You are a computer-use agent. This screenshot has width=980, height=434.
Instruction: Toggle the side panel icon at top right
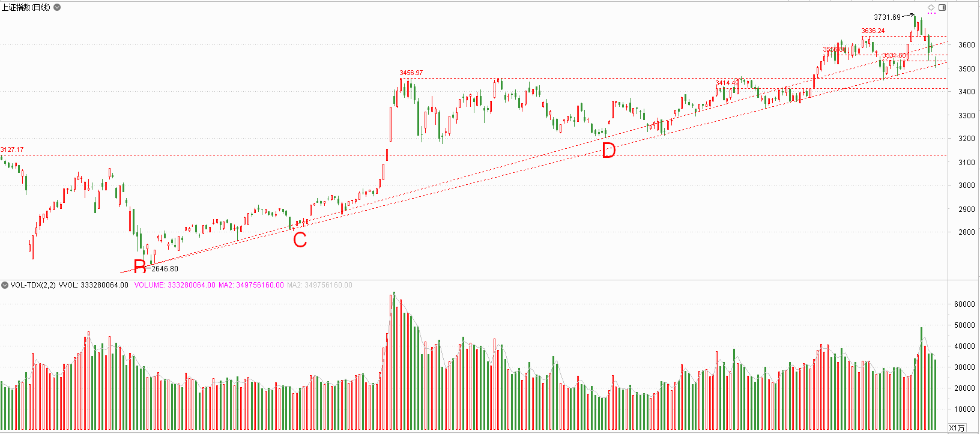coord(942,7)
